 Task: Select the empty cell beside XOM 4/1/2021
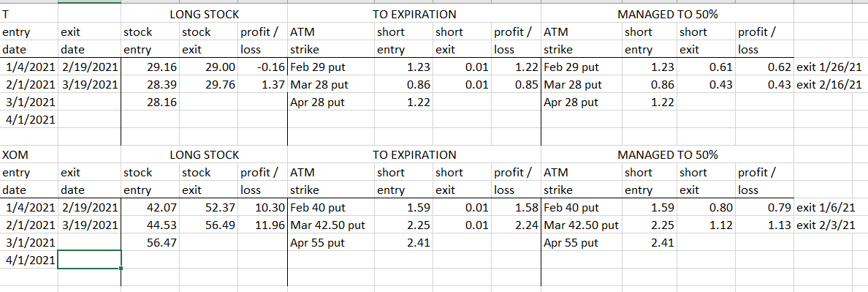89,259
